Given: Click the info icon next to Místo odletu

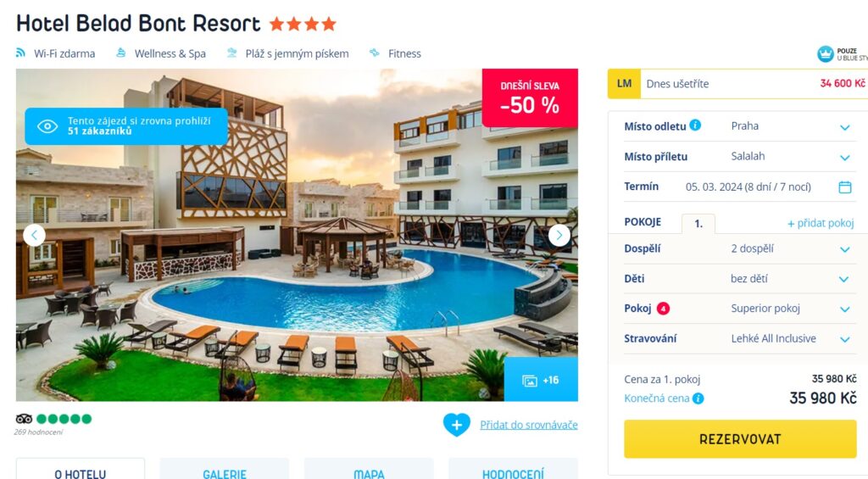Looking at the screenshot, I should (x=695, y=125).
